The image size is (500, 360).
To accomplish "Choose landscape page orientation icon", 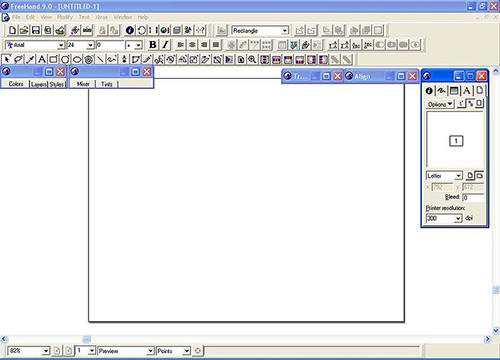I will click(479, 175).
